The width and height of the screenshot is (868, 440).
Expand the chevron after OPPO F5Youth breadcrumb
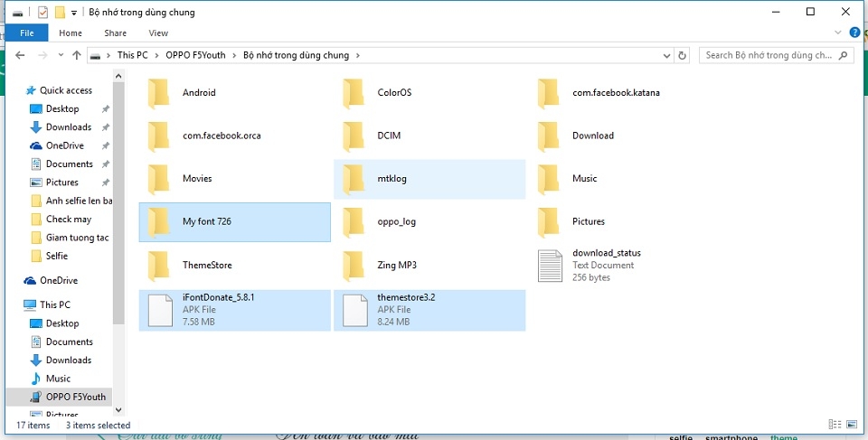(234, 55)
